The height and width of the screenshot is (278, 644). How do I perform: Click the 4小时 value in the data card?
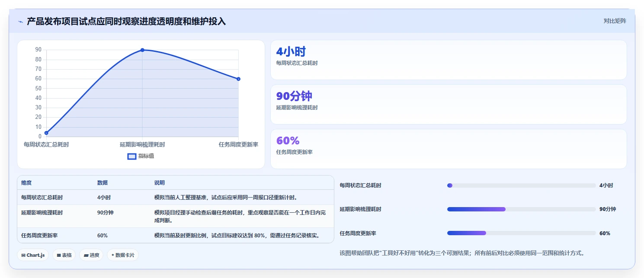291,51
